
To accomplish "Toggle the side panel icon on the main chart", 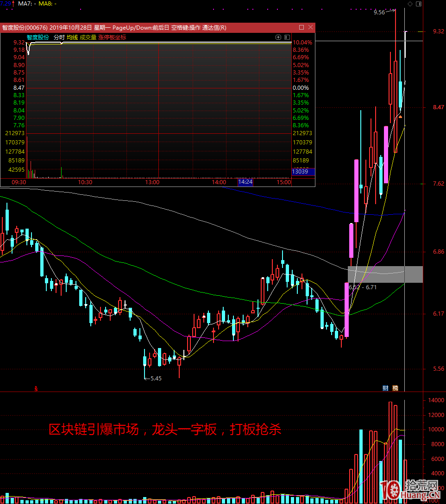I will [419, 4].
